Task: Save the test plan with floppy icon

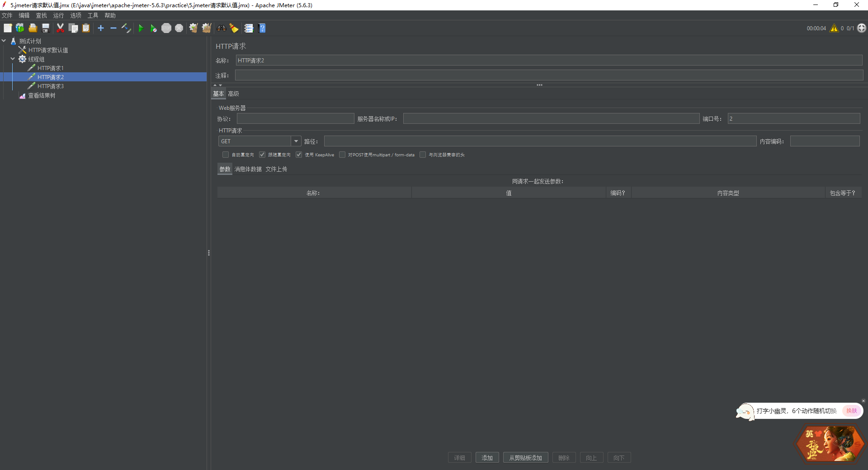Action: pos(45,28)
